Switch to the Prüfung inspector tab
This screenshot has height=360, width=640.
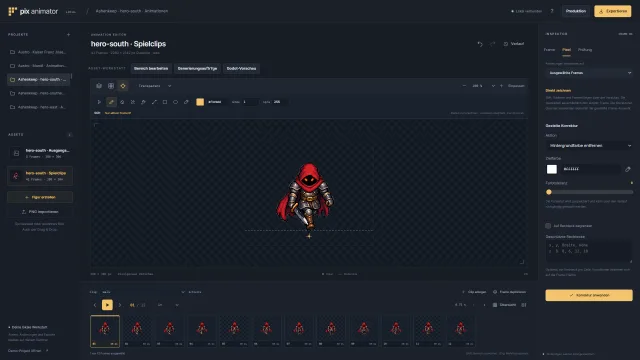pos(585,50)
